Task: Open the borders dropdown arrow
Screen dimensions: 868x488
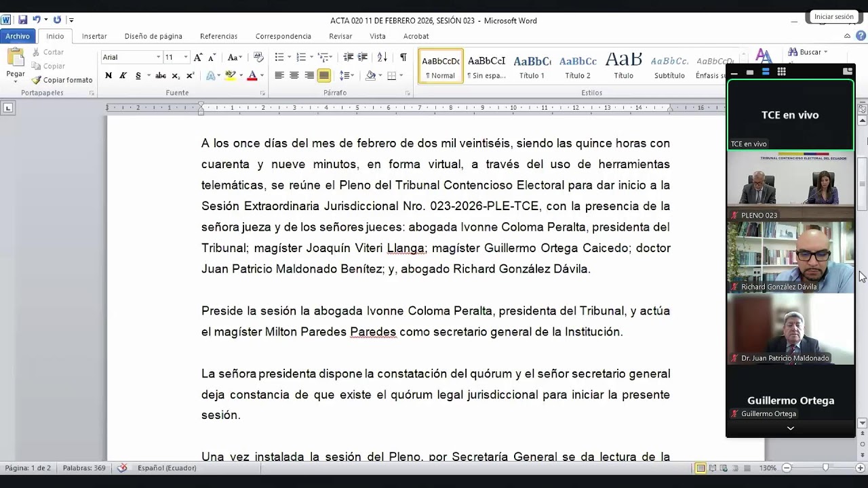Action: pos(401,76)
